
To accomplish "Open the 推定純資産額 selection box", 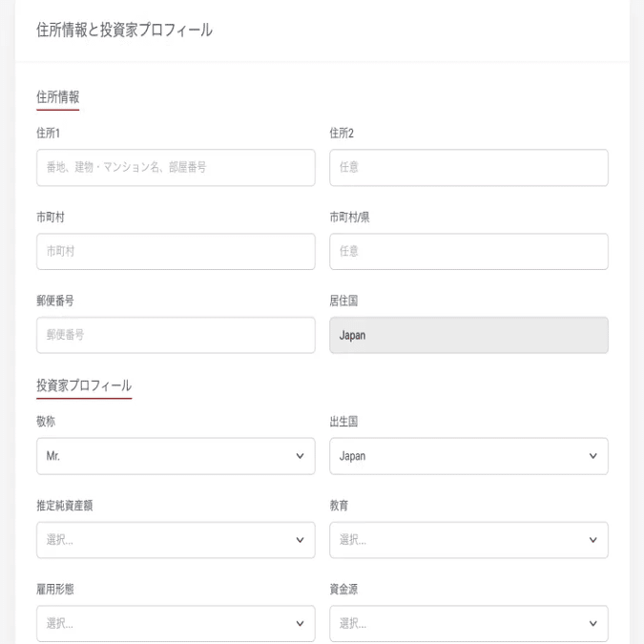I will (162, 540).
